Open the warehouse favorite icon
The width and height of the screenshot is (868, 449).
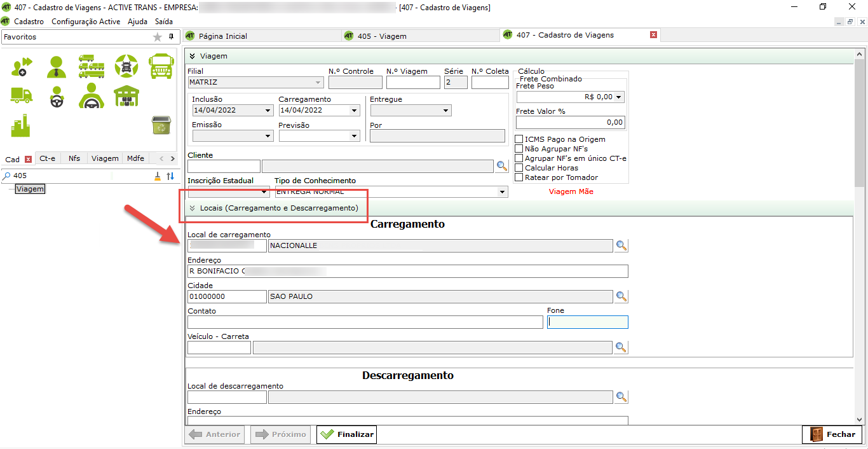[x=126, y=96]
